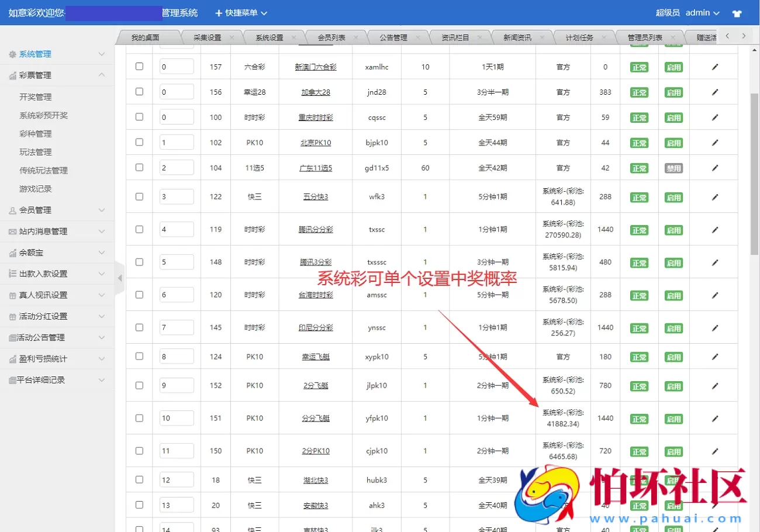This screenshot has height=532, width=760.
Task: Open the 快捷菜单 dropdown
Action: point(240,12)
